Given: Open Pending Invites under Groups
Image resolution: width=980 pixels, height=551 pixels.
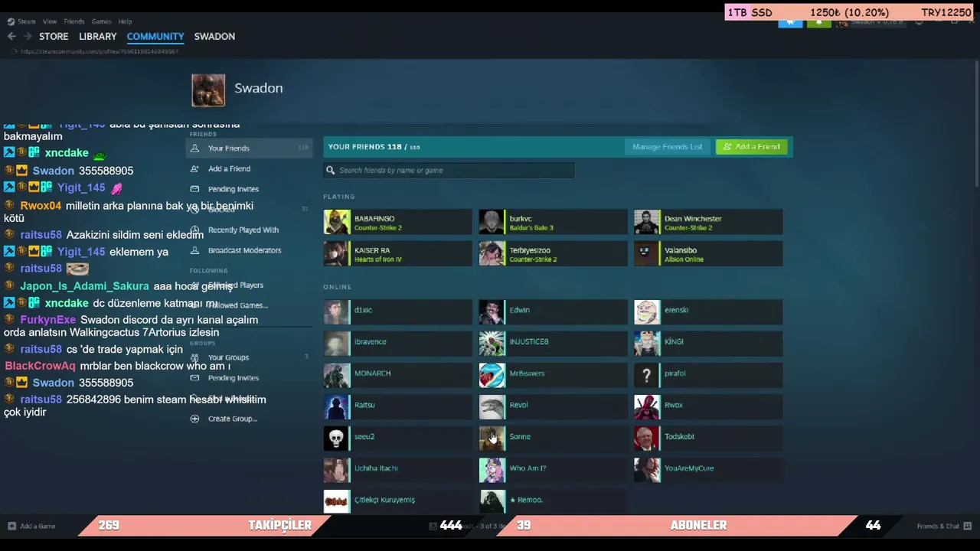Looking at the screenshot, I should (234, 378).
